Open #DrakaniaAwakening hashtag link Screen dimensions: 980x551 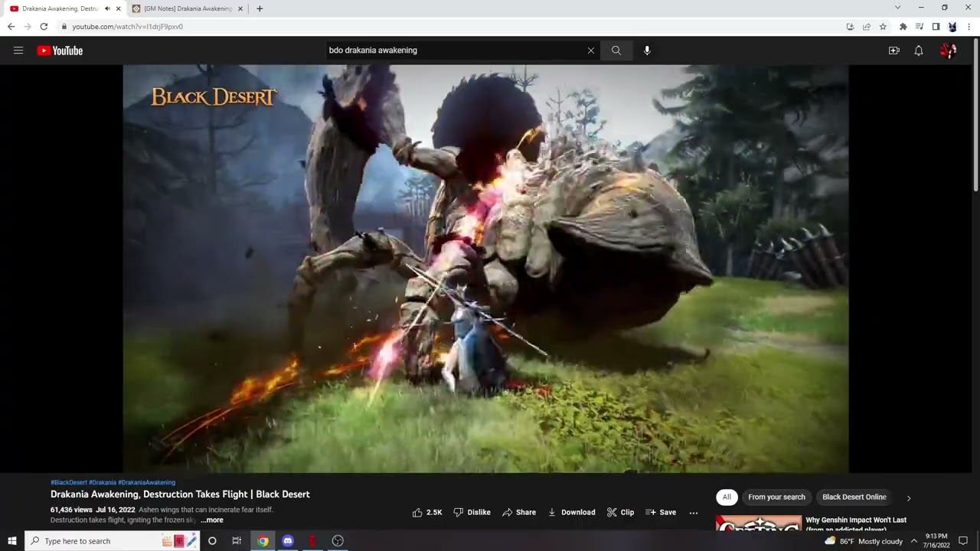tap(147, 483)
